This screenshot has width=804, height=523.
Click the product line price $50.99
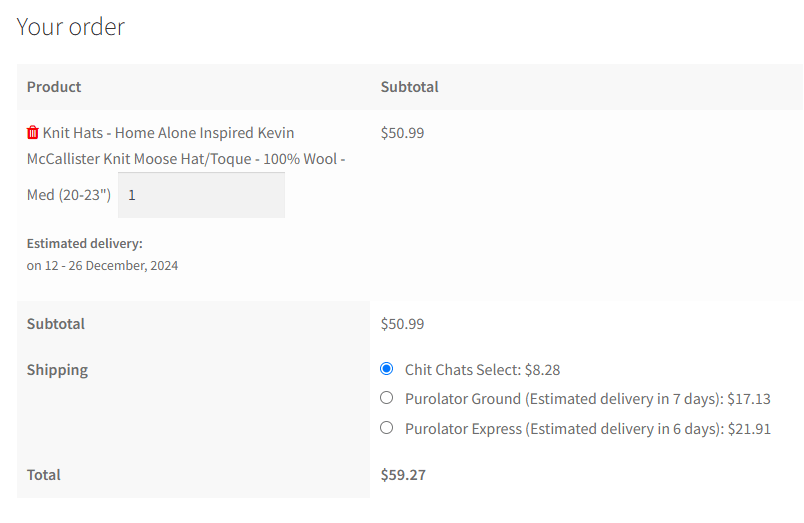[x=402, y=133]
